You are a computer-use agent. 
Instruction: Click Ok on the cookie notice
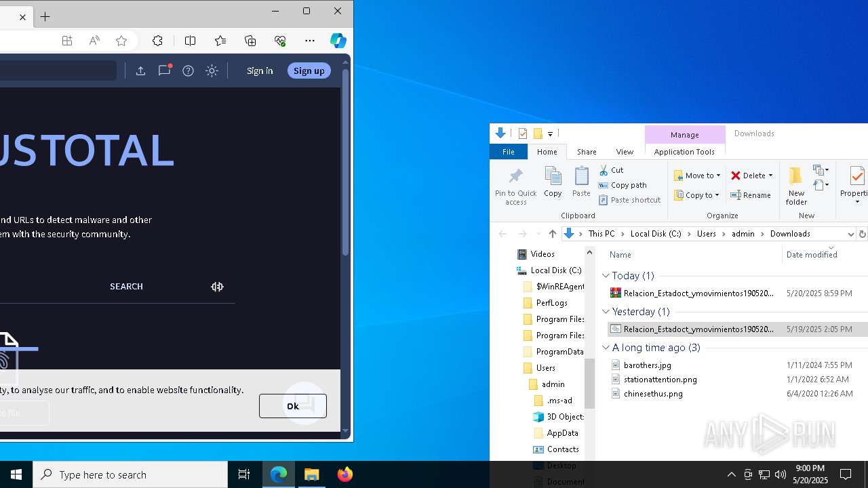293,406
